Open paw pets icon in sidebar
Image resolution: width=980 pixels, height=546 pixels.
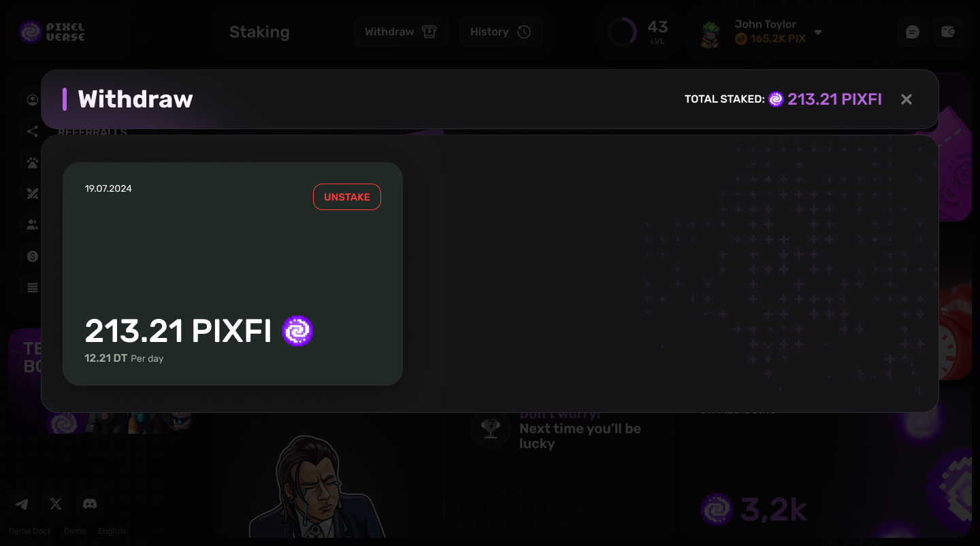(33, 163)
